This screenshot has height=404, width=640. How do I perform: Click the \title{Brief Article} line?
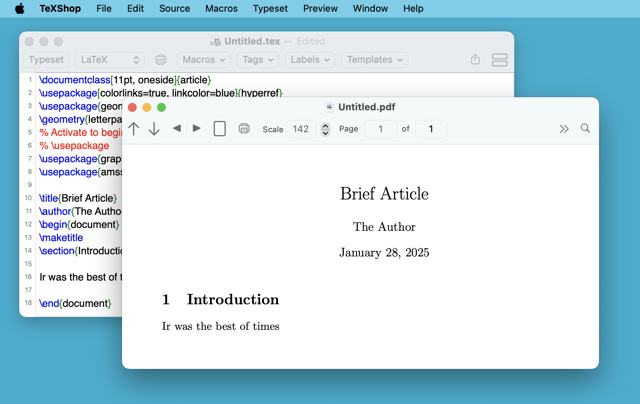tap(78, 198)
